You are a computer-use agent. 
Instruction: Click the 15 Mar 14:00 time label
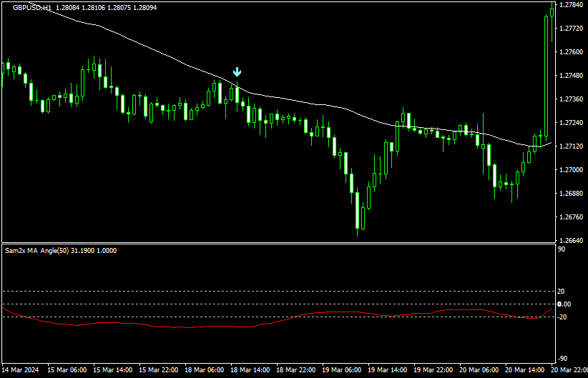pos(113,370)
